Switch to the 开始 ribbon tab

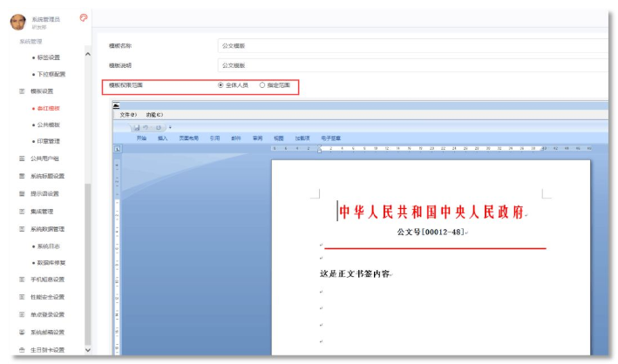(141, 138)
